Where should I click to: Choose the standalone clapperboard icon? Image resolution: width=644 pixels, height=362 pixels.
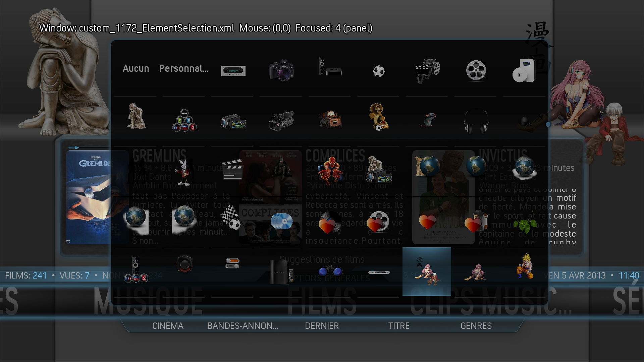point(232,170)
